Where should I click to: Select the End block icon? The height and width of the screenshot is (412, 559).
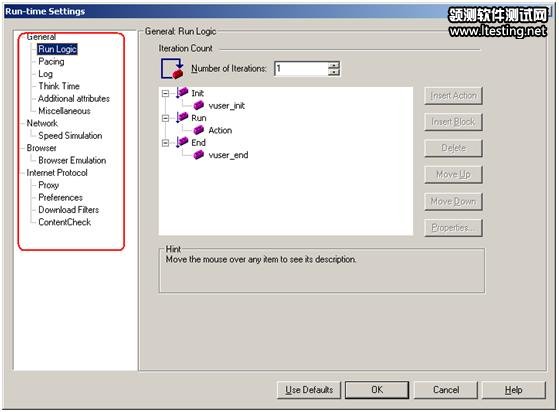(182, 142)
